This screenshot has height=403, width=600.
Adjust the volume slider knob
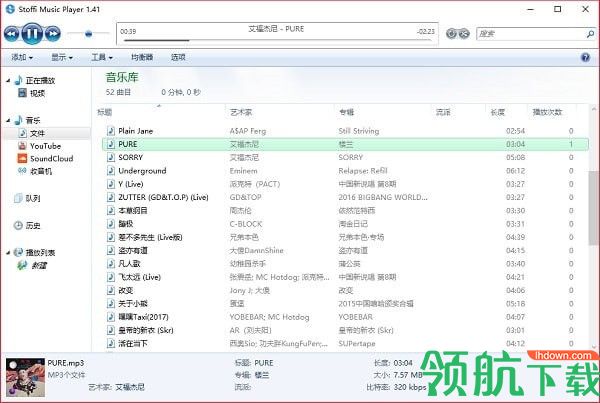[x=88, y=34]
